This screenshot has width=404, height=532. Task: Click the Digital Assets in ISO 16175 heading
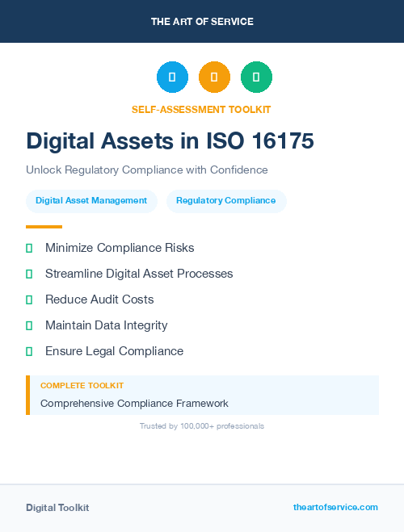170,140
